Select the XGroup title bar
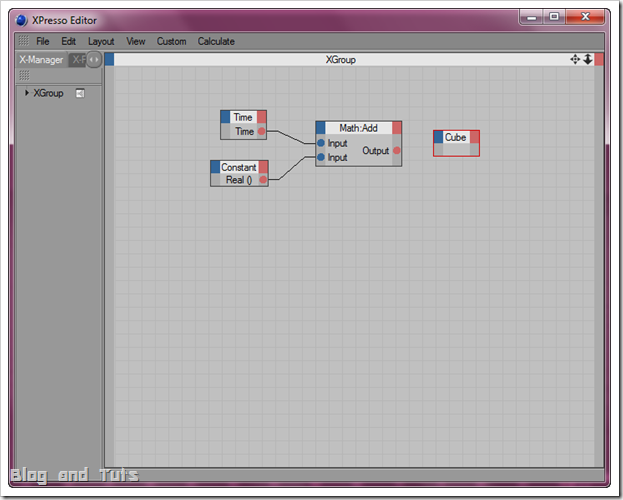This screenshot has height=500, width=623. 341,60
